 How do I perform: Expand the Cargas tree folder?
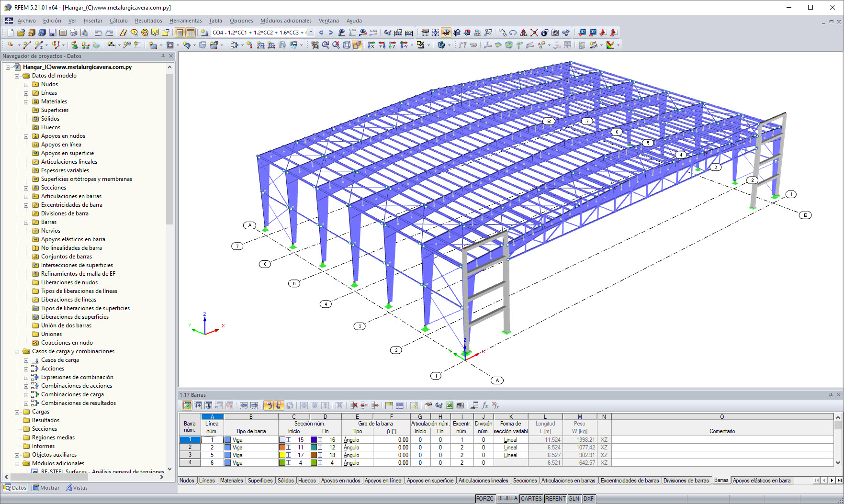pos(17,412)
